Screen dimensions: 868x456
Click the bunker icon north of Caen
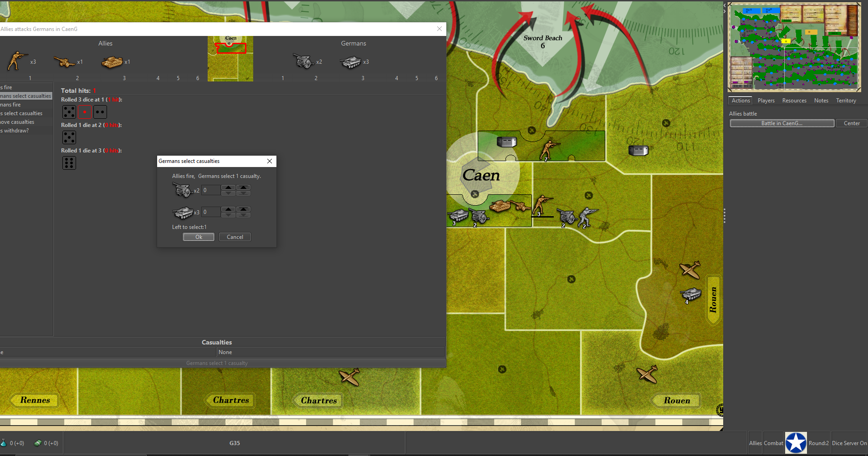[x=506, y=142]
